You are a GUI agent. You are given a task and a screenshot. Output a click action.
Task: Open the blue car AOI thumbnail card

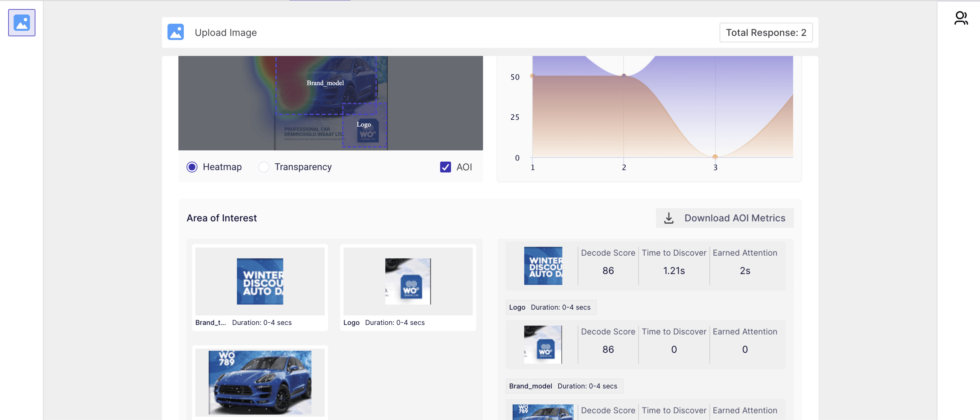pyautogui.click(x=260, y=382)
